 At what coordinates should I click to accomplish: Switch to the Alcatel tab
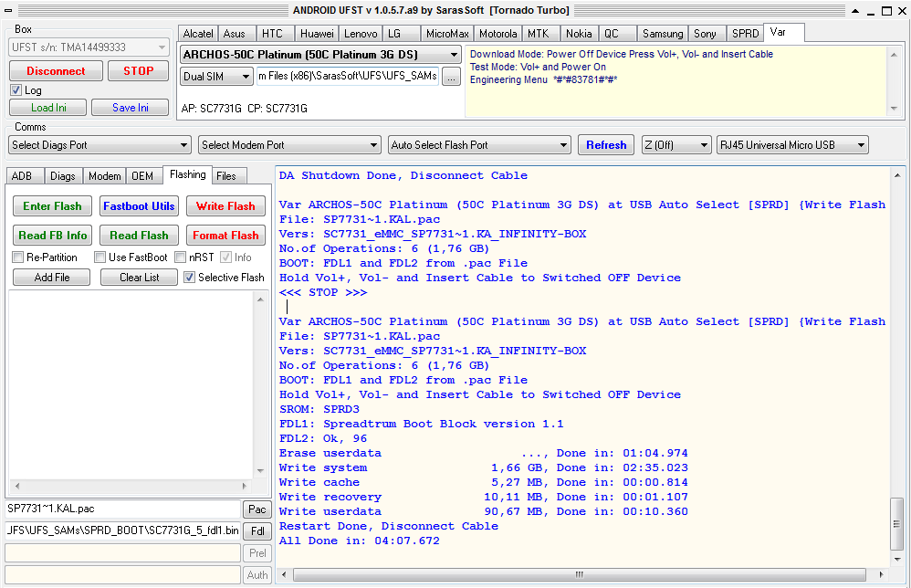tap(198, 34)
